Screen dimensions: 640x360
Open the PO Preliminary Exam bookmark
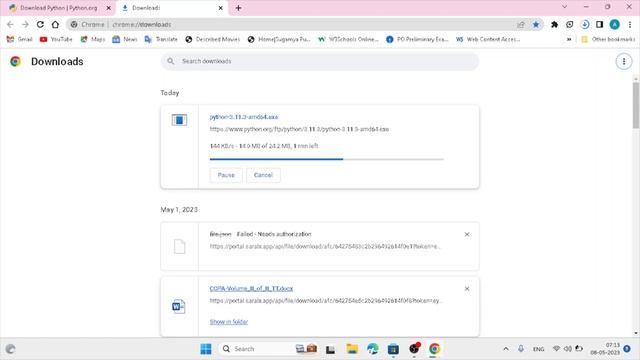click(x=417, y=39)
